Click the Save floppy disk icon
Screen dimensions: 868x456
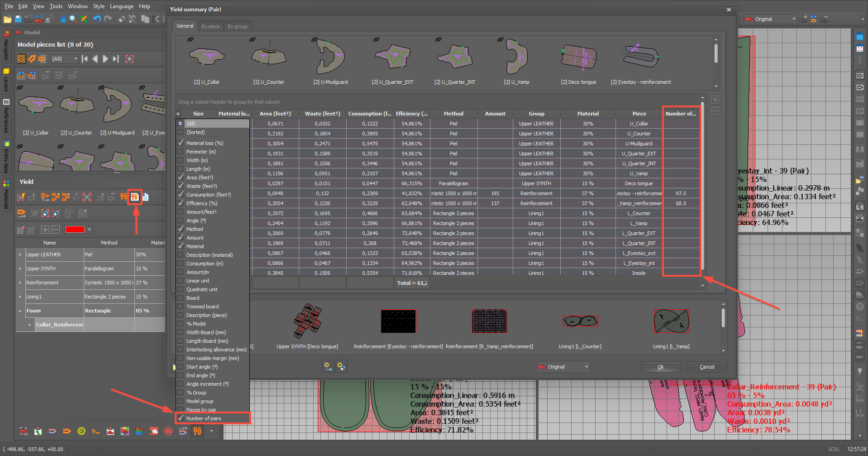[x=18, y=19]
